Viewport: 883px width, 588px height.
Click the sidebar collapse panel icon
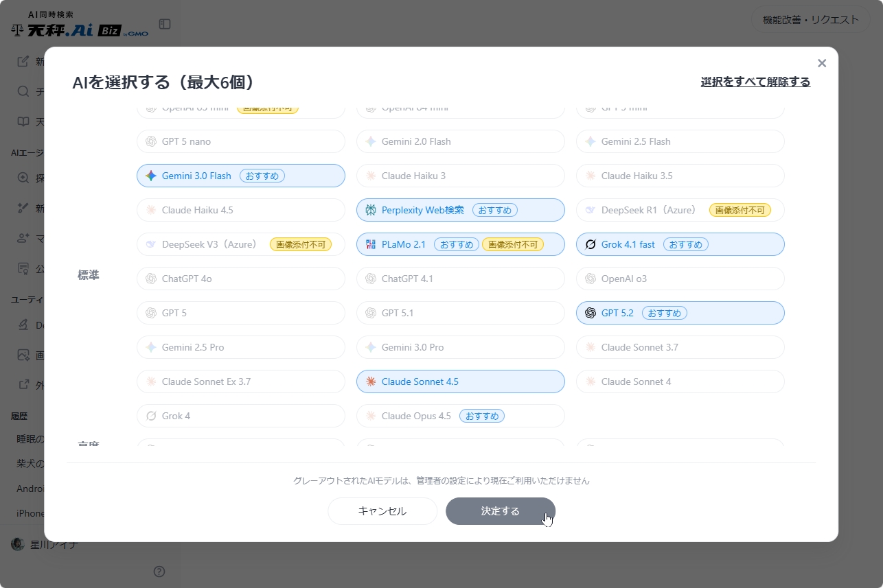coord(165,24)
